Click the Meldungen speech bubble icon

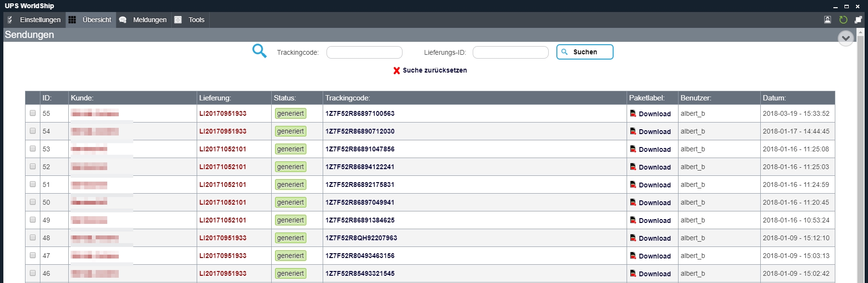(123, 20)
